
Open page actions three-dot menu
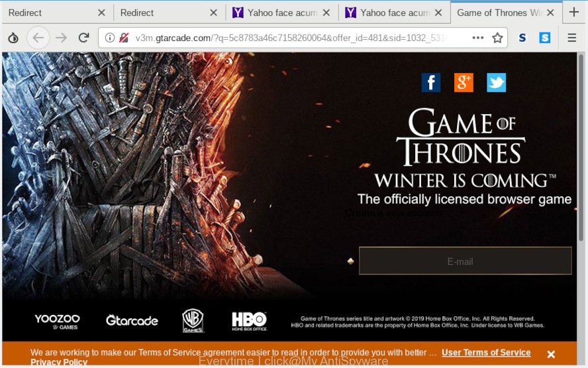click(478, 38)
